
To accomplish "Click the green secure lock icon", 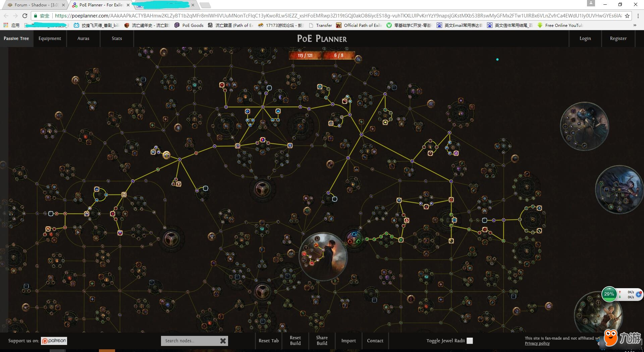I will [x=36, y=16].
